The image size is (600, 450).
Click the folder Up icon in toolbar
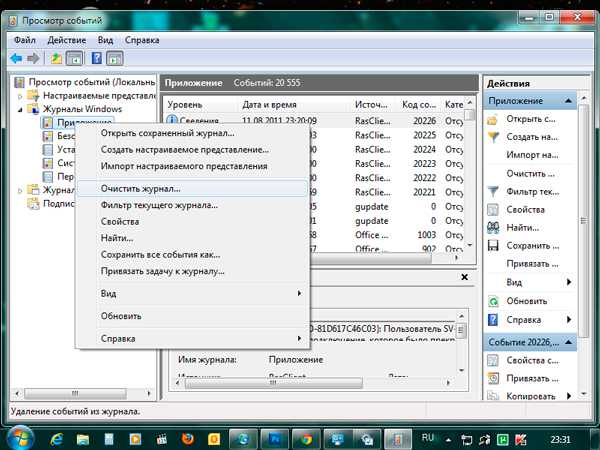click(57, 58)
